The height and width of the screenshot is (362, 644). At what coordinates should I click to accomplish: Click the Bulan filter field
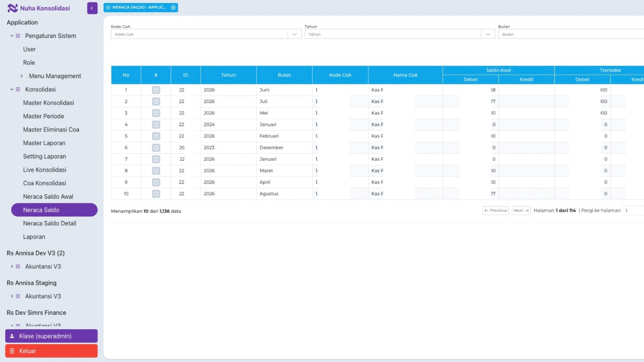[x=571, y=35]
